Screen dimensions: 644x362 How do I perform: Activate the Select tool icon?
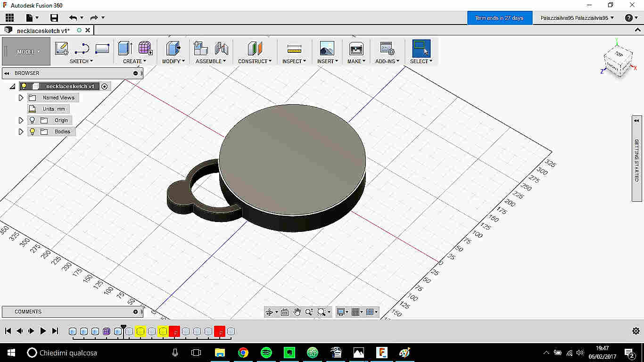[x=421, y=49]
